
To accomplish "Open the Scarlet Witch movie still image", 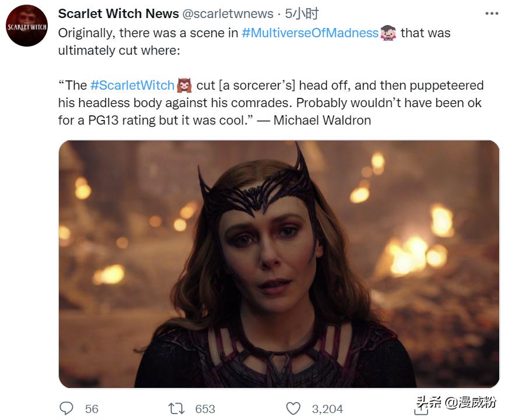I will pyautogui.click(x=254, y=262).
